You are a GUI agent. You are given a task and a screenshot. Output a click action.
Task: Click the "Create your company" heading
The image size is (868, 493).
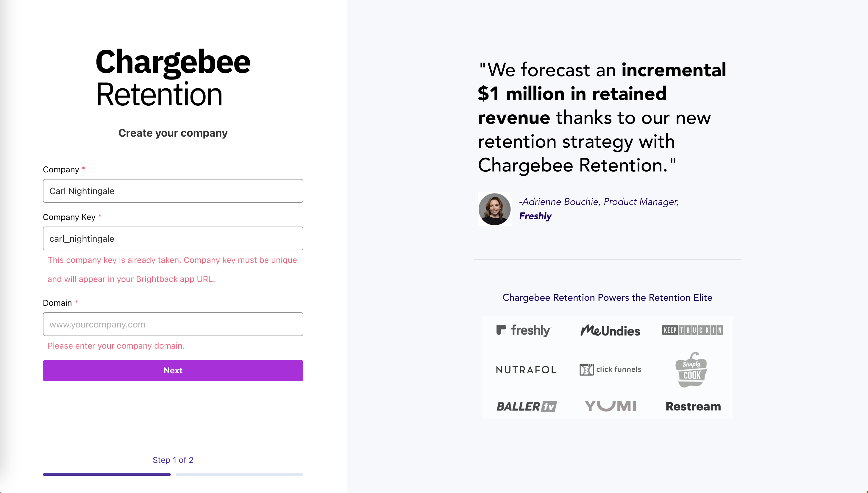173,133
